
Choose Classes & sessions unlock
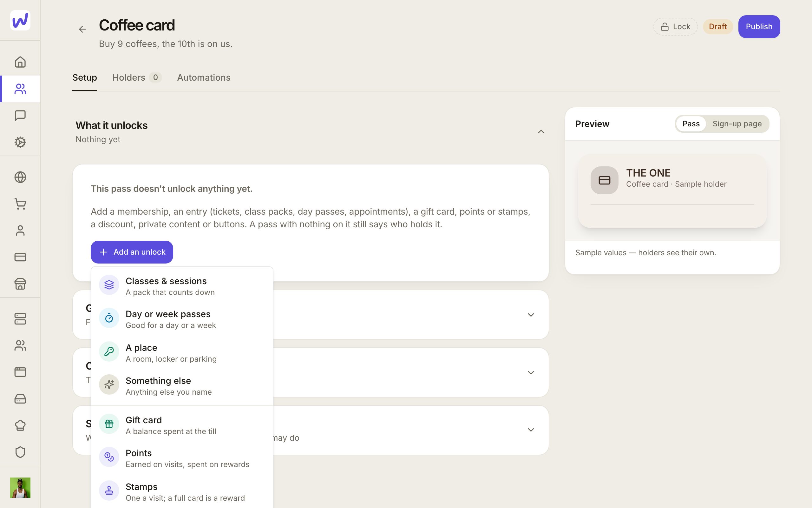[x=182, y=286]
